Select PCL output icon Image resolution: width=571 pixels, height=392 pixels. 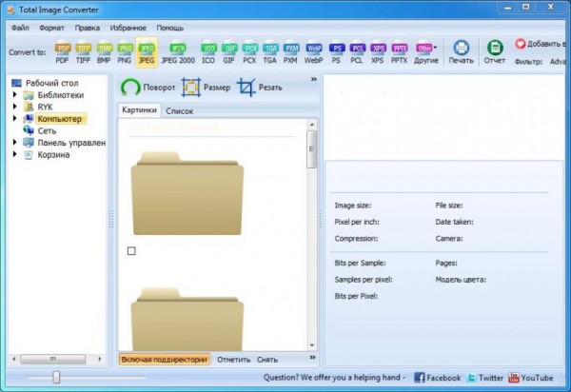click(357, 52)
